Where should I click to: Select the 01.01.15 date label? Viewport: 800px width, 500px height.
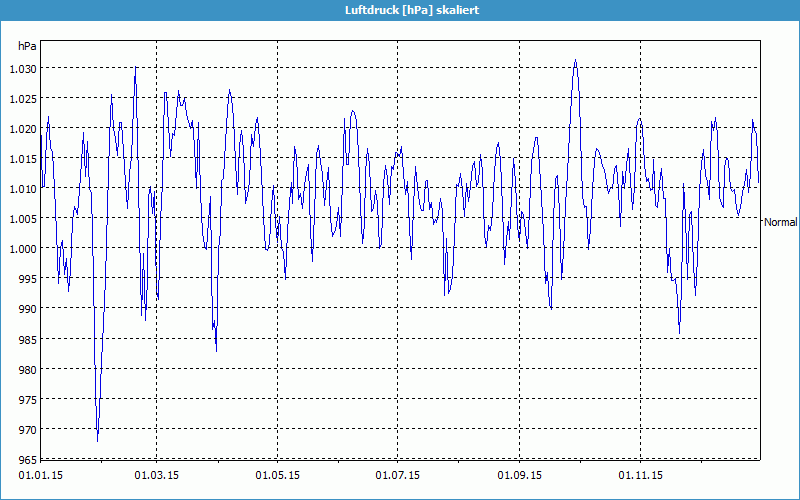point(40,475)
